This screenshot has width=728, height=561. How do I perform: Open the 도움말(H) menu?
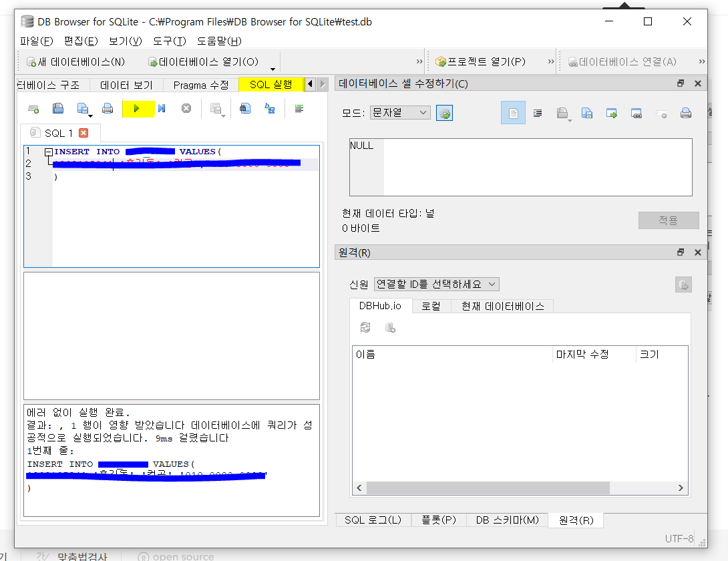219,41
